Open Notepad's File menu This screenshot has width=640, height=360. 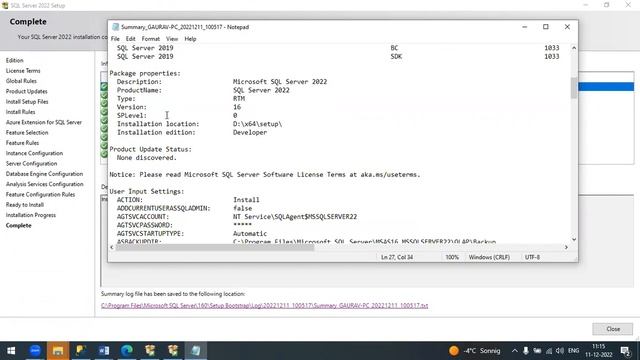pos(115,39)
